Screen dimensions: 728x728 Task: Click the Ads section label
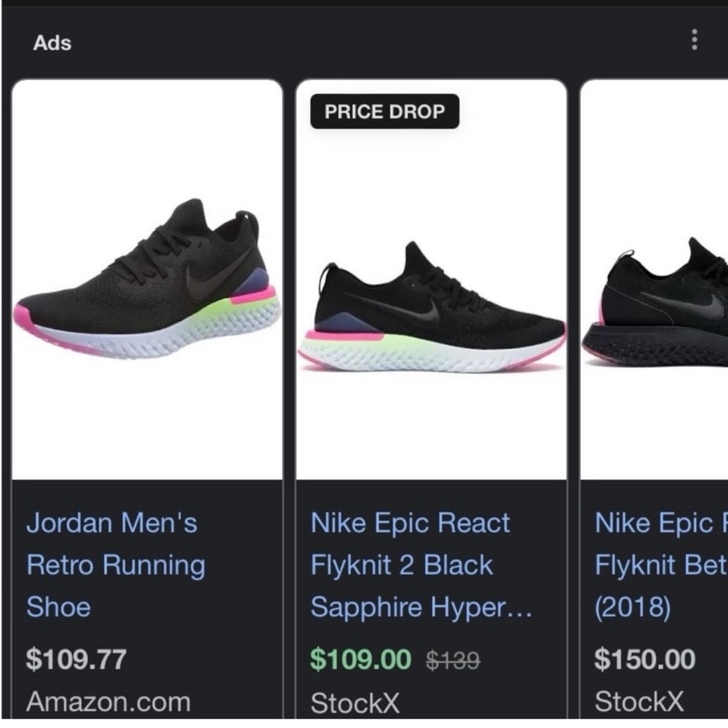(x=52, y=43)
